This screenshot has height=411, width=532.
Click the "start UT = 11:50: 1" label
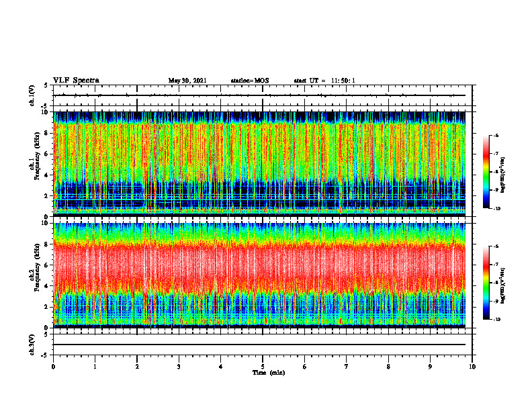click(x=324, y=81)
